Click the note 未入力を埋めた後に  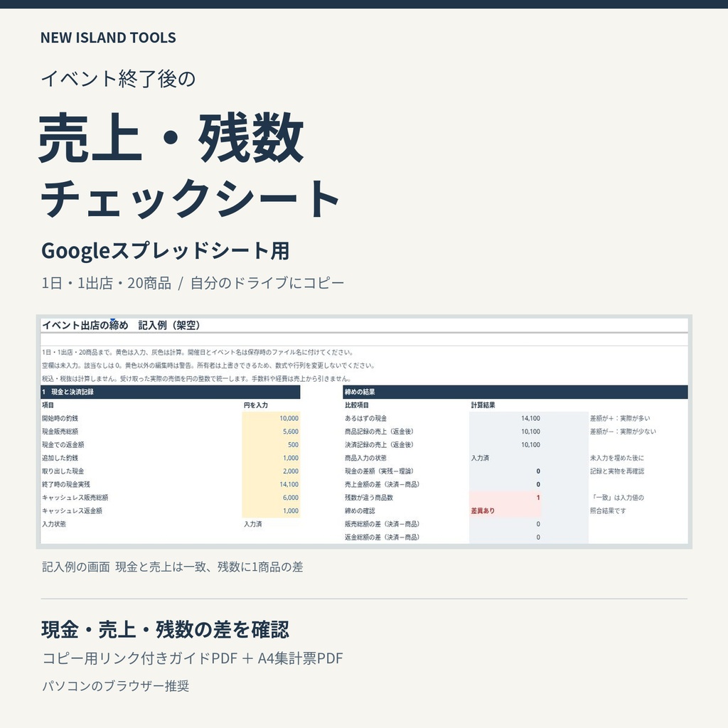pos(616,458)
